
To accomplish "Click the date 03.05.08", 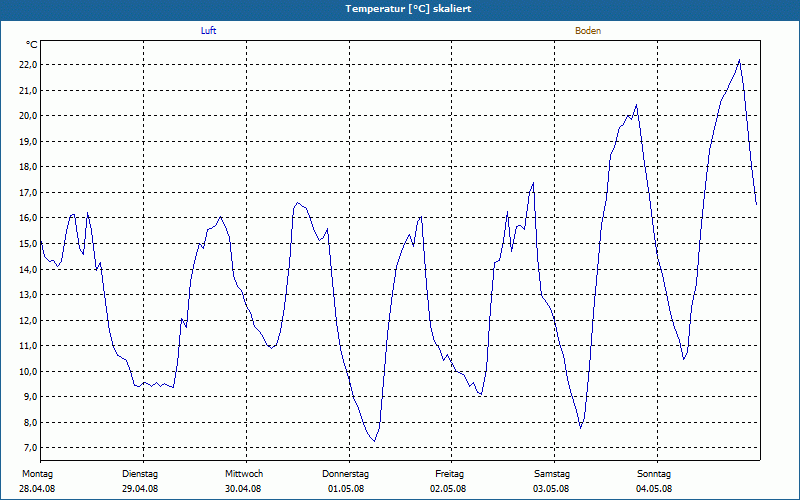I will click(551, 489).
